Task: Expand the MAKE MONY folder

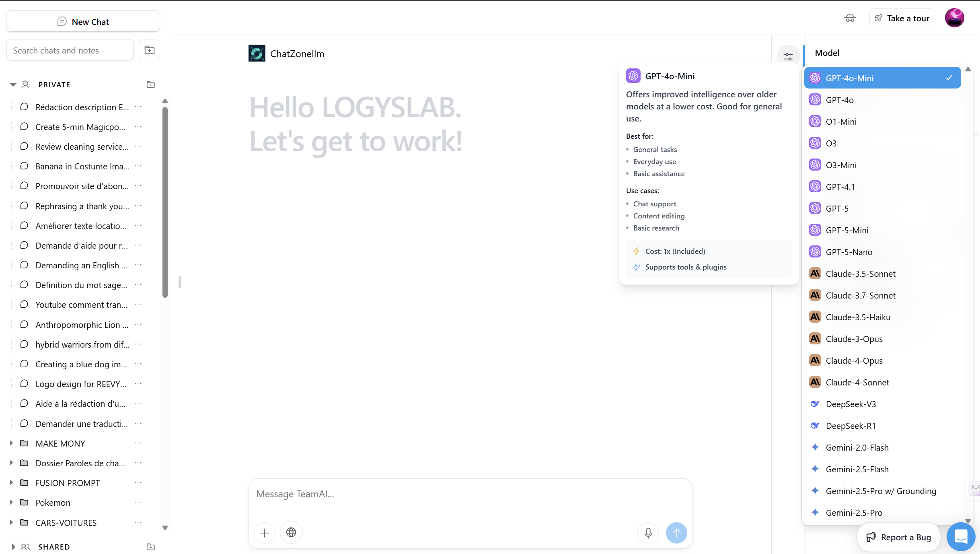Action: [11, 443]
